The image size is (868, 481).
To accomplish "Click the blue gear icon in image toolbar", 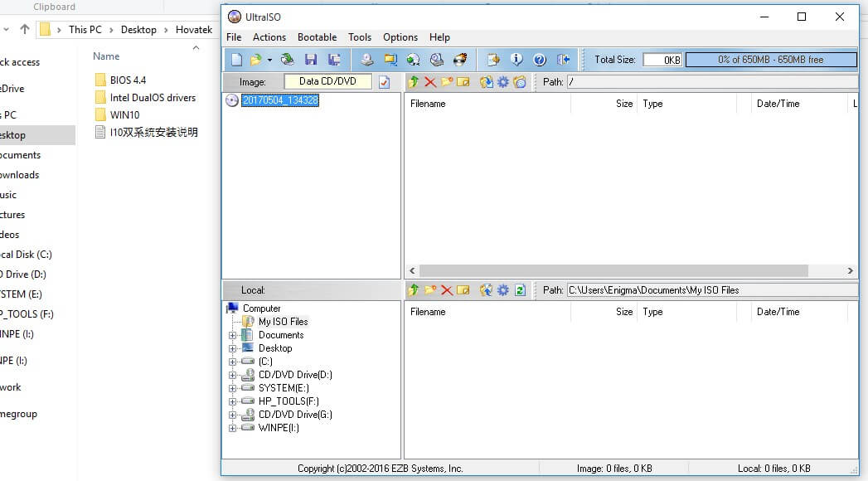I will tap(502, 82).
